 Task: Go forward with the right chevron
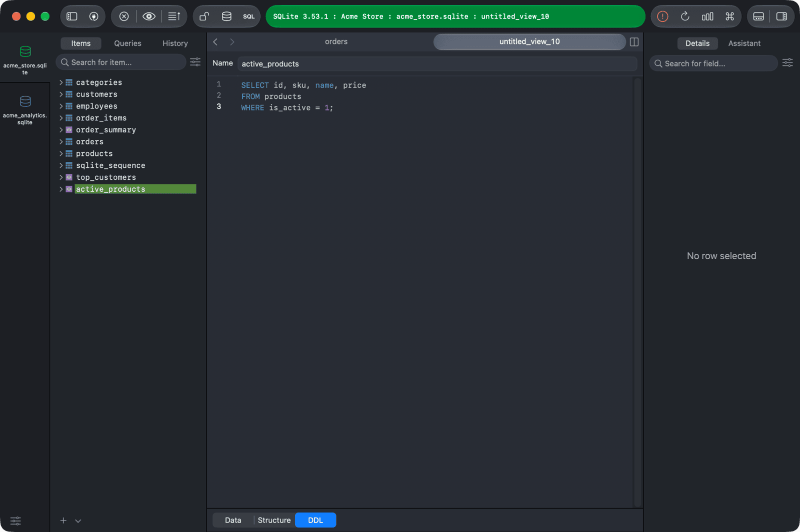[232, 42]
